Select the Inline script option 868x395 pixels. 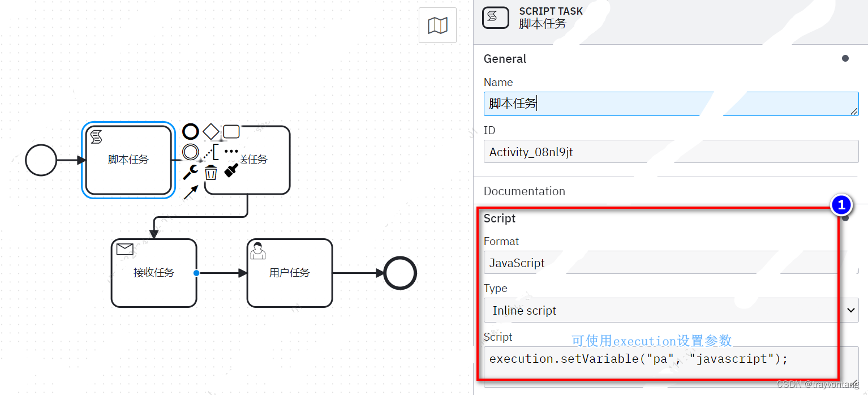622,310
